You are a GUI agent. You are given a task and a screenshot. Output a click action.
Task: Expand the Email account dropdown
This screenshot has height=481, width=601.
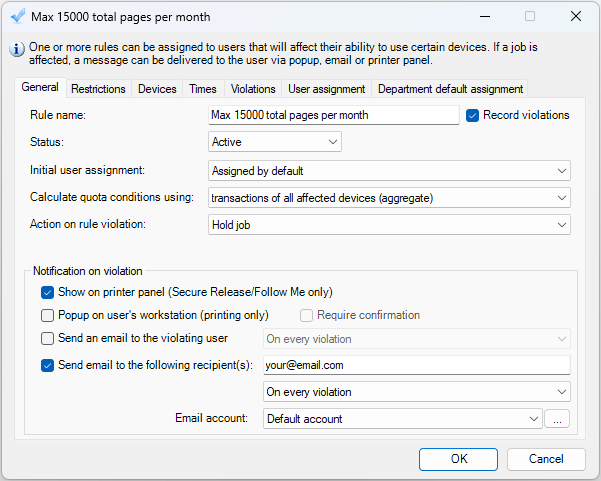coord(402,419)
